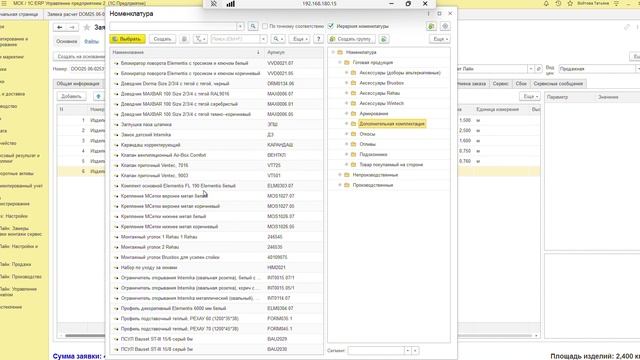This screenshot has width=640, height=360.
Task: Click the yellow Выбрать button
Action: pos(127,39)
